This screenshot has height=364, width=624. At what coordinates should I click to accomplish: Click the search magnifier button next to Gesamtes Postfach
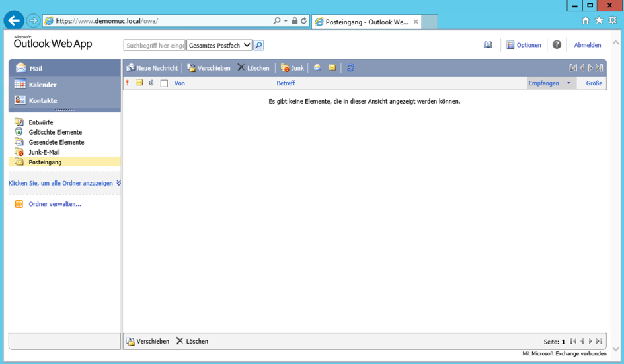[x=258, y=46]
